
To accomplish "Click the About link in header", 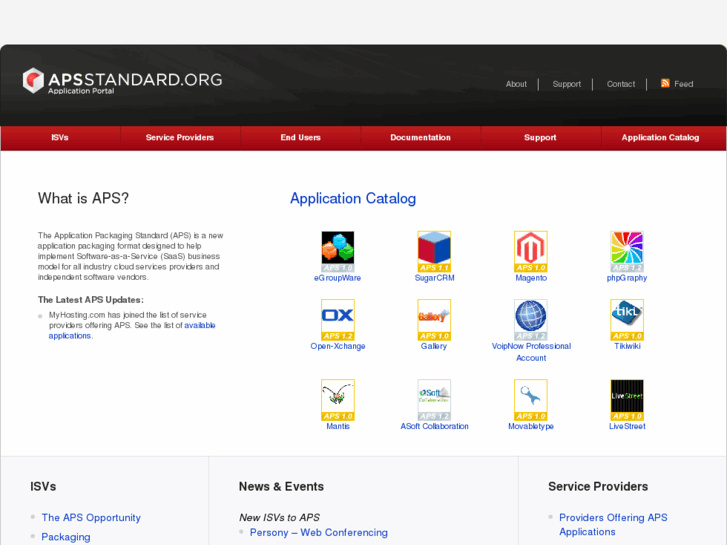I will click(x=516, y=84).
